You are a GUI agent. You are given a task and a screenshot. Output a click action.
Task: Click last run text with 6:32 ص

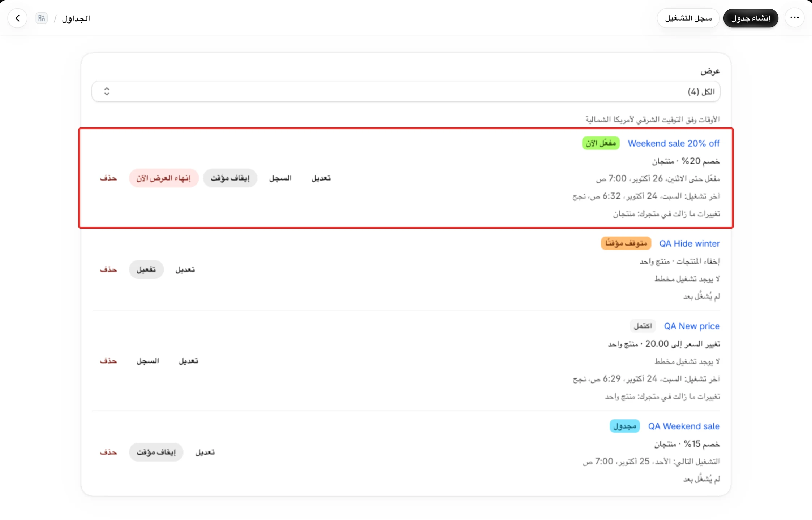coord(646,196)
